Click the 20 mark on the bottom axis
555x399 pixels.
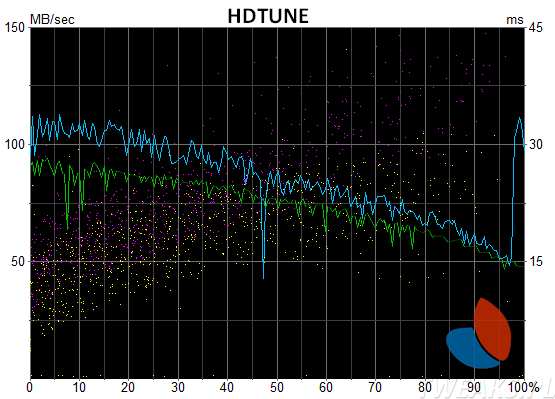click(x=128, y=387)
